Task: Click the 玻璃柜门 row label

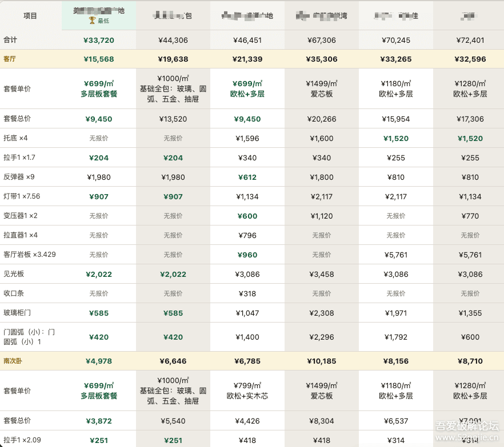Action: (17, 313)
